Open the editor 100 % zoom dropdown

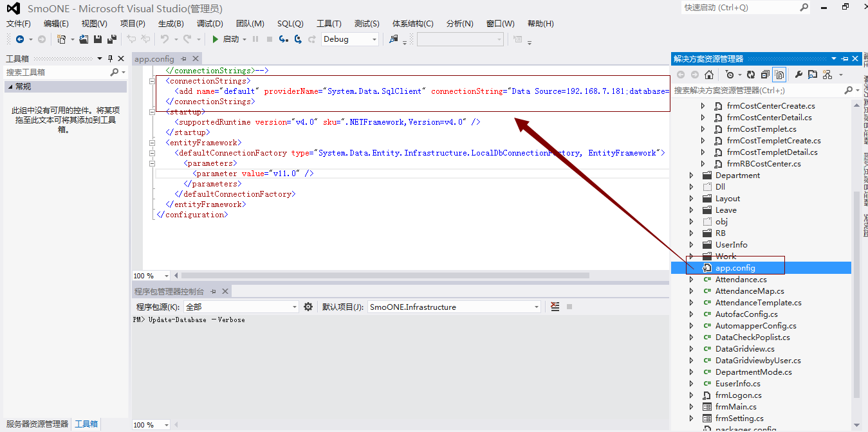point(166,276)
